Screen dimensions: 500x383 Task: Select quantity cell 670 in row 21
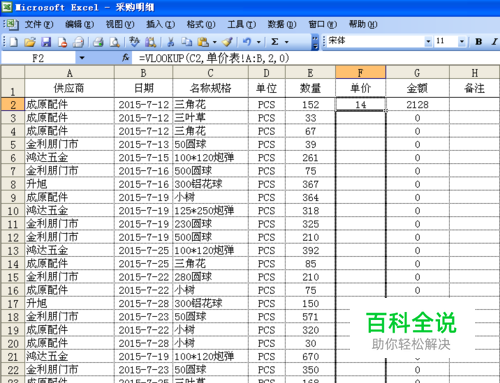[310, 357]
